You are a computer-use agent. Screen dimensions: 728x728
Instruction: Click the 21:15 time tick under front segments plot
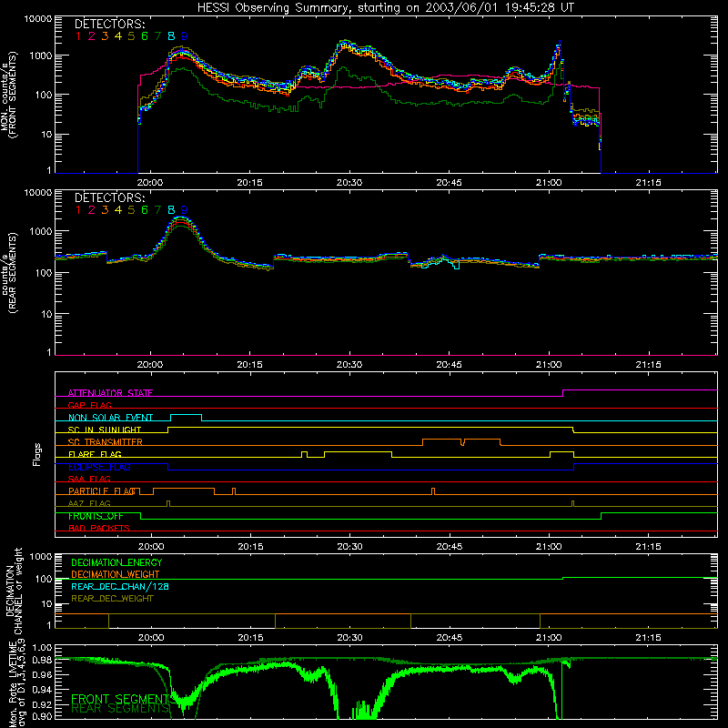point(648,183)
